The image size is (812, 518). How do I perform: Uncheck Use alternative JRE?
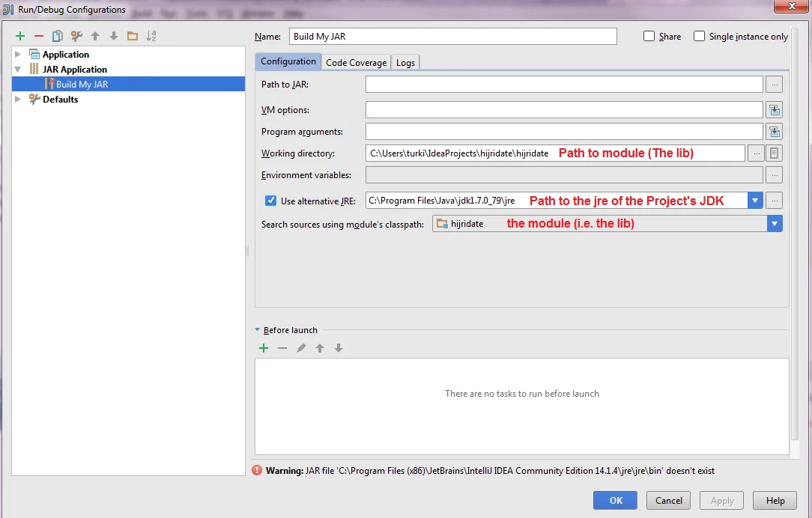click(270, 201)
